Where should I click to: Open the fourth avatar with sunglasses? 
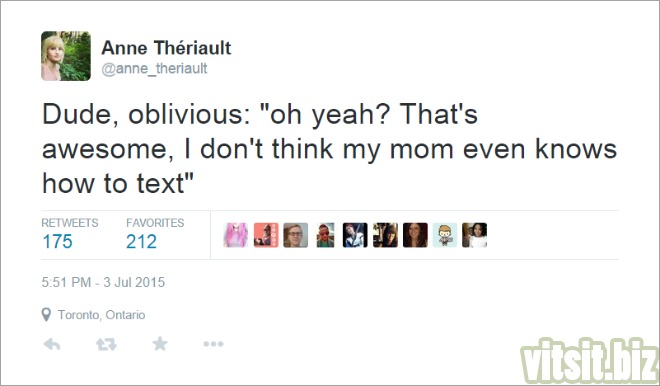[x=325, y=235]
